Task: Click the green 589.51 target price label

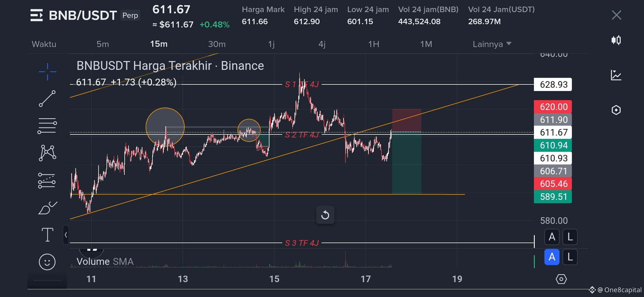Action: (x=553, y=197)
